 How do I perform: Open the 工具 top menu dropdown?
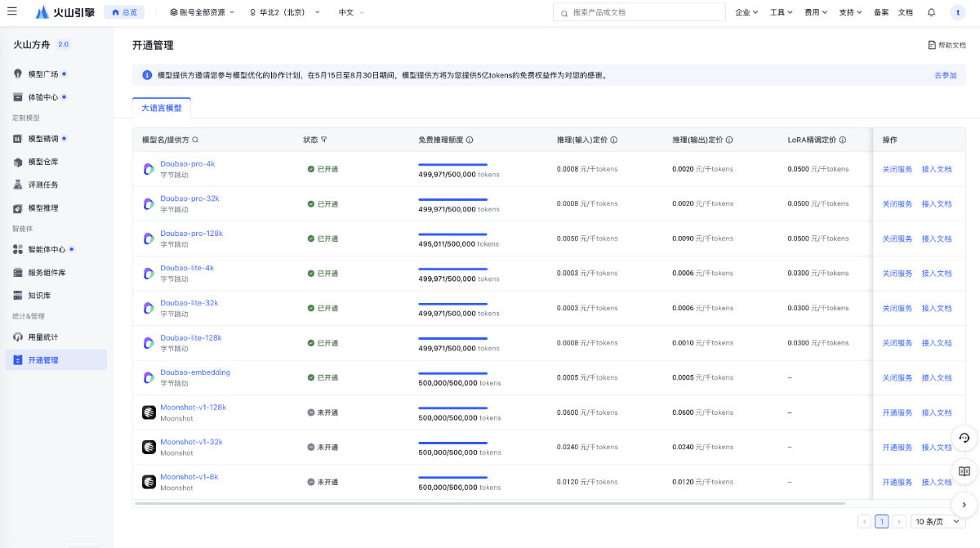click(x=782, y=12)
